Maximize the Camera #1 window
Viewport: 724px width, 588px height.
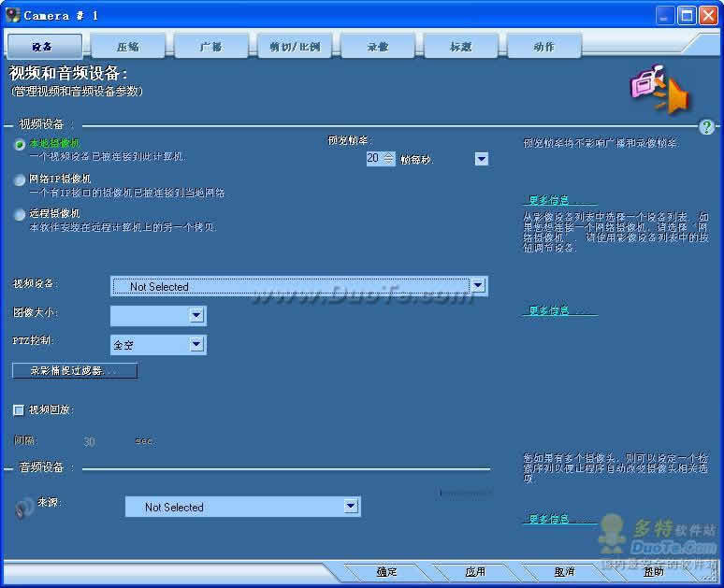click(x=687, y=16)
